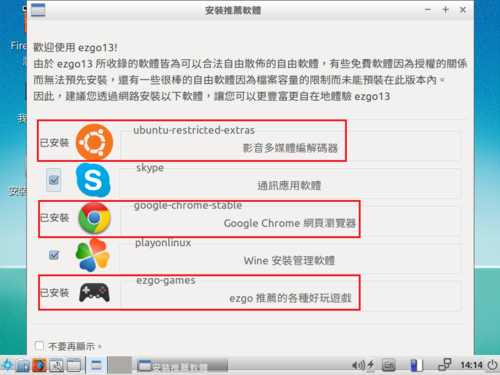
Task: Open the wrench settings tool on taskbar
Action: point(57,365)
